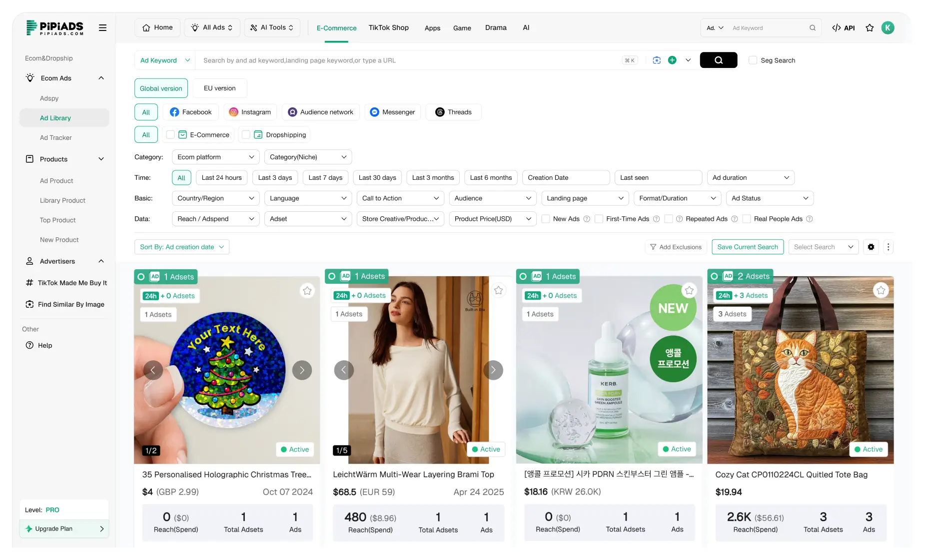Enable the Seg Search checkbox
The image size is (925, 560).
[753, 60]
